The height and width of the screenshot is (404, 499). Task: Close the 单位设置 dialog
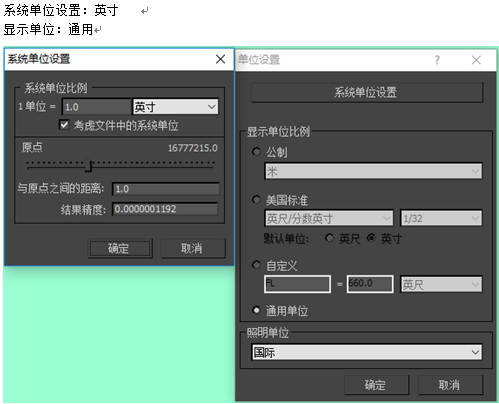[x=476, y=60]
